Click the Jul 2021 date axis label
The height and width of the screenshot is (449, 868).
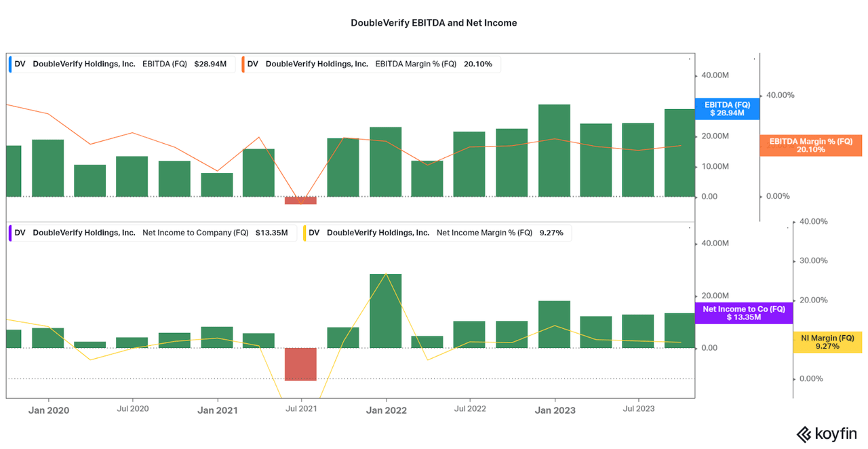tap(301, 409)
